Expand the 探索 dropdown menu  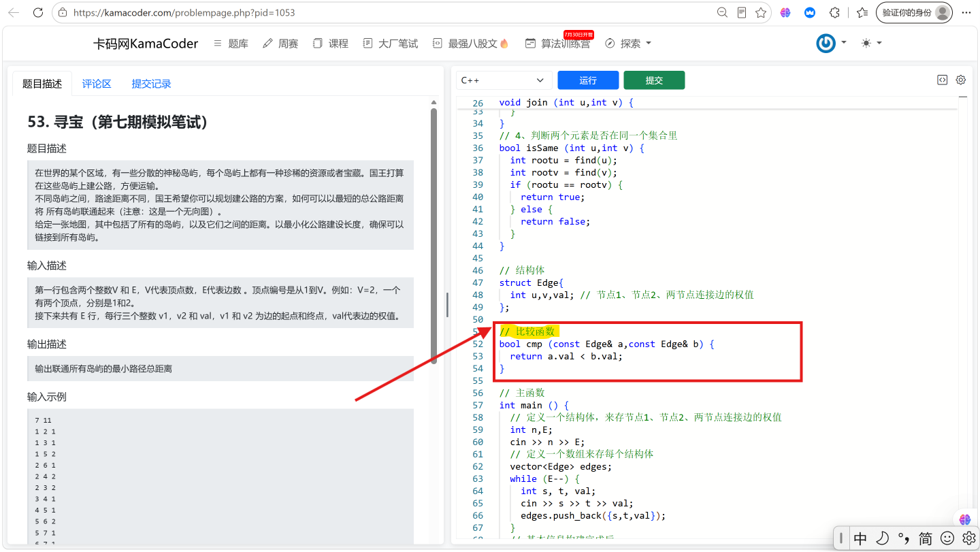pos(628,44)
